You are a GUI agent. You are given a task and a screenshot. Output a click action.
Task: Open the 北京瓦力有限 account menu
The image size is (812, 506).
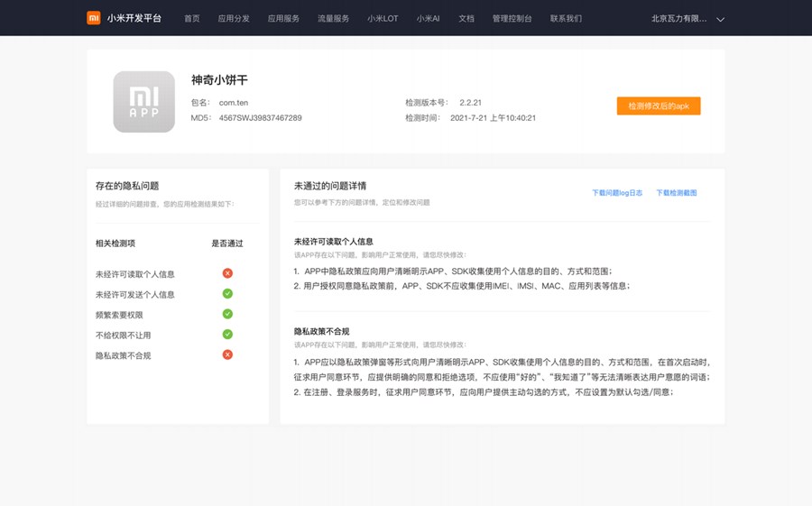pos(678,18)
